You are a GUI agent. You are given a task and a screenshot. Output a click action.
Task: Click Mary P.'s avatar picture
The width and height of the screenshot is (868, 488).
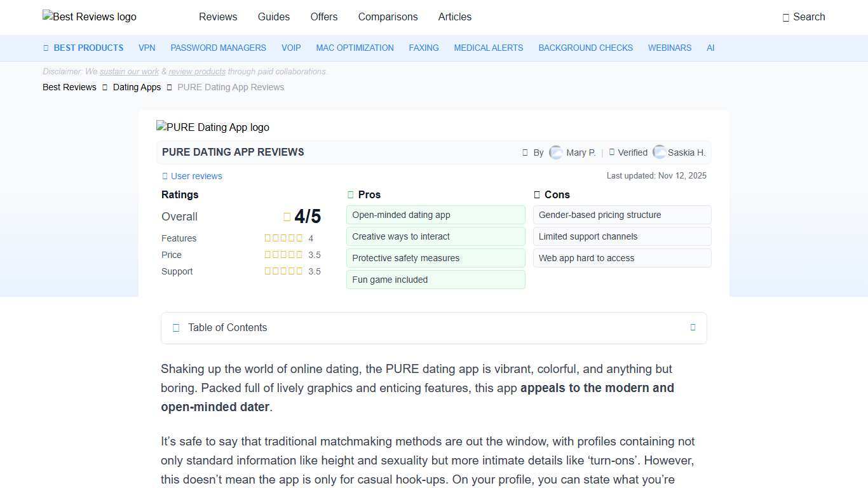click(x=556, y=152)
